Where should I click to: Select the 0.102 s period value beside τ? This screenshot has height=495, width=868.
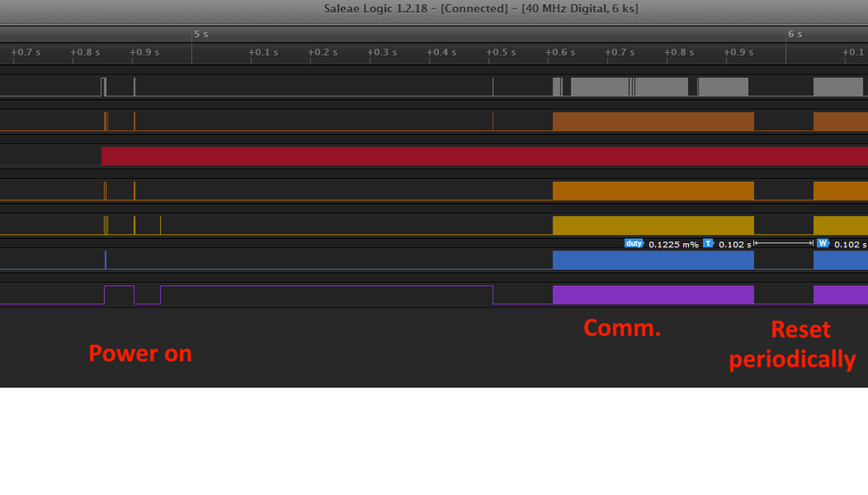click(x=735, y=244)
